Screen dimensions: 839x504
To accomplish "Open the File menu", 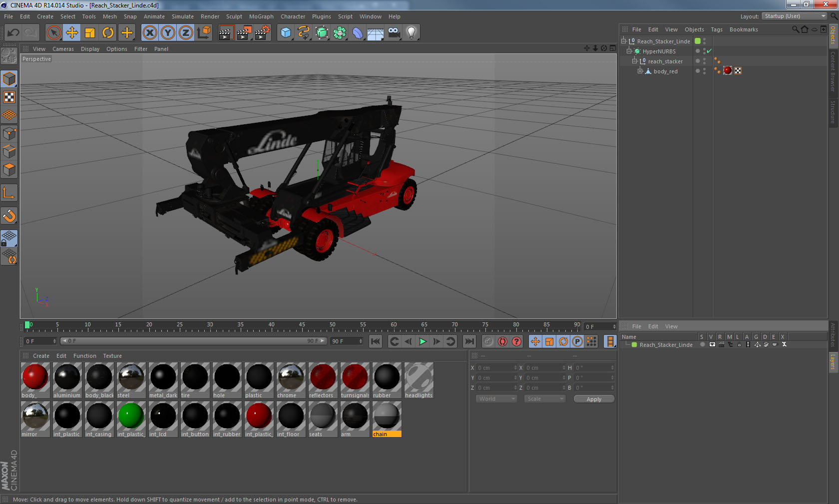I will [x=8, y=16].
